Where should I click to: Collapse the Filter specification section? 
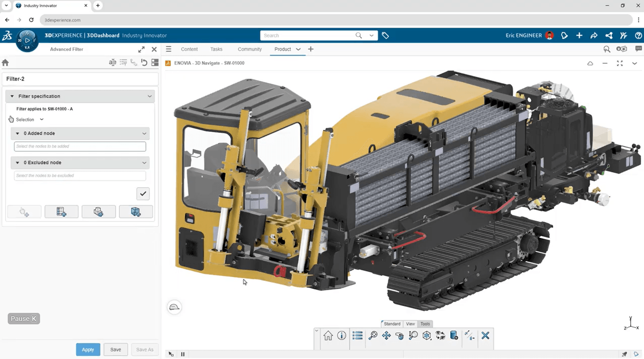pyautogui.click(x=149, y=96)
